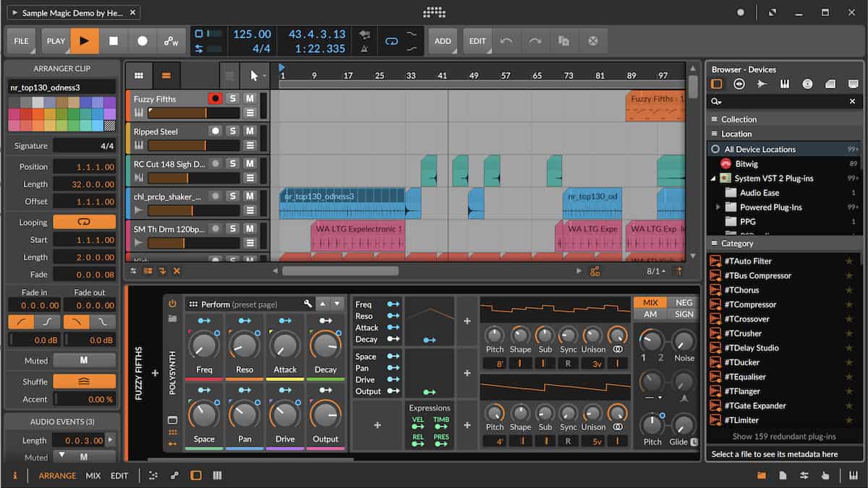Image resolution: width=868 pixels, height=488 pixels.
Task: Select the NEG oscillator mode tab
Action: (684, 303)
